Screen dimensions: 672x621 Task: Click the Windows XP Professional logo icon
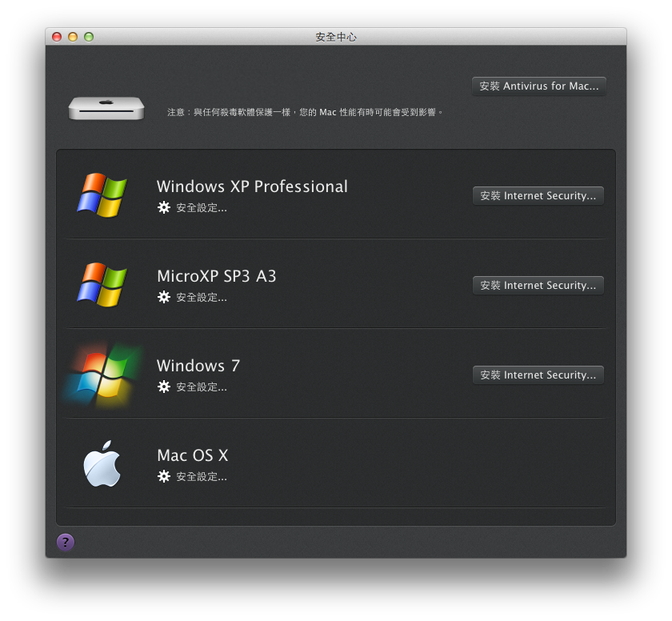click(x=102, y=195)
